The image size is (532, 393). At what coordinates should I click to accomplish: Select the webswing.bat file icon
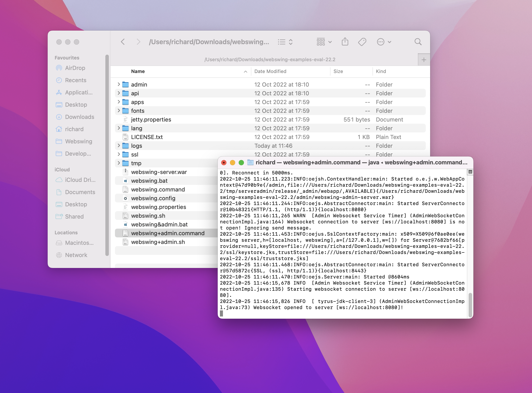(125, 181)
